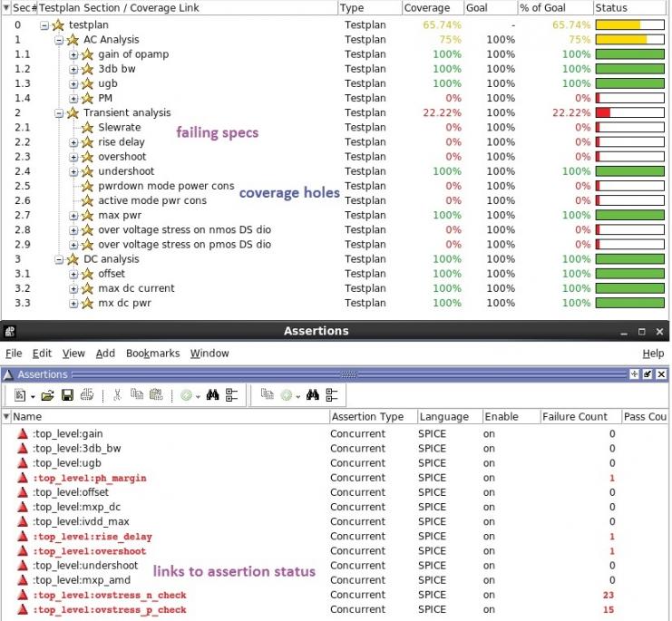
Task: Sort by the 'Testplan Section / Coverage Link' header
Action: point(188,8)
